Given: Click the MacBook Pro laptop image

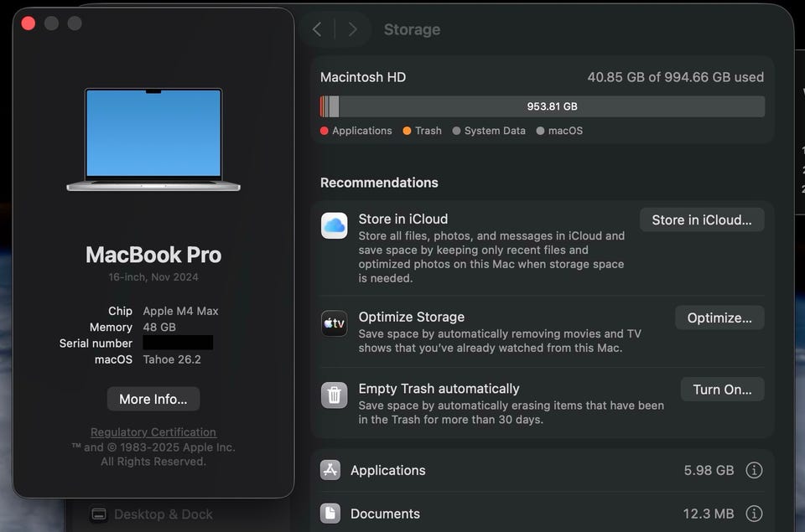Looking at the screenshot, I should (x=153, y=140).
